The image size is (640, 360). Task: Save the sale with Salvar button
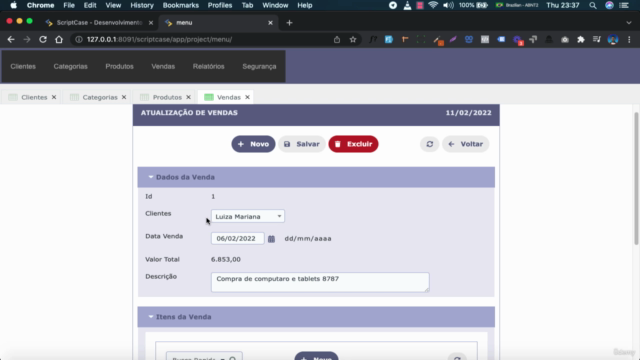[302, 144]
